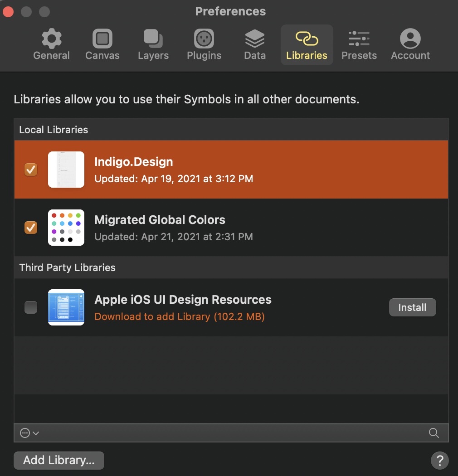Open the Plugins preferences pane
The height and width of the screenshot is (476, 458).
click(204, 44)
